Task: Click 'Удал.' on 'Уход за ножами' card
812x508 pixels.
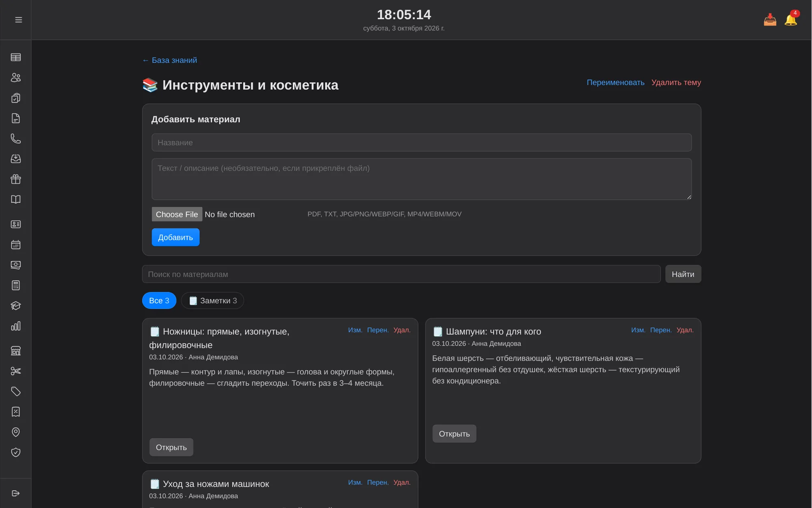Action: (x=402, y=482)
